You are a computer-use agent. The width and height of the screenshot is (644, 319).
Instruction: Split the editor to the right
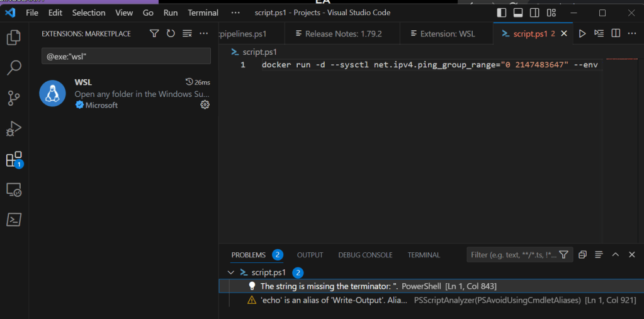pyautogui.click(x=616, y=34)
